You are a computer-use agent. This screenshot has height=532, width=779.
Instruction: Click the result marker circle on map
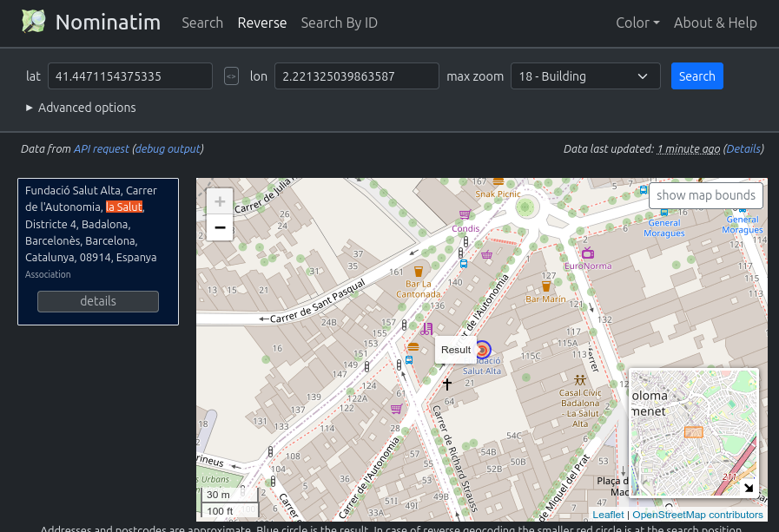pyautogui.click(x=483, y=349)
